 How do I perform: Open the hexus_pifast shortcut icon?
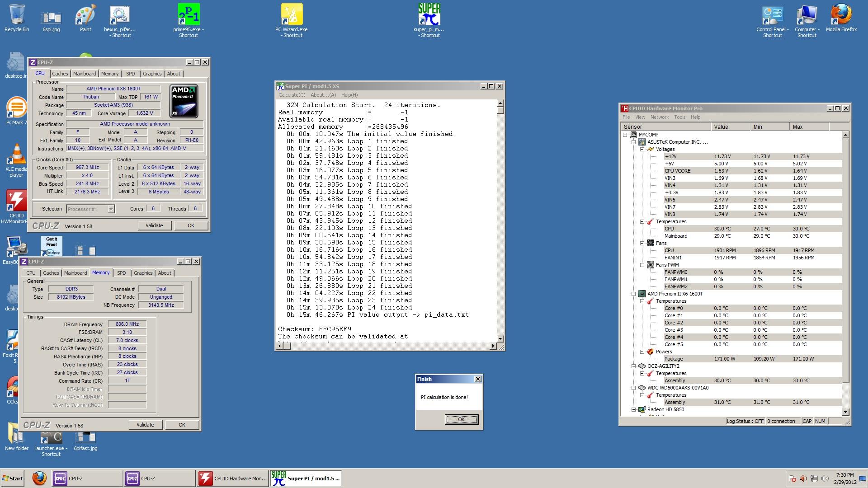tap(120, 21)
